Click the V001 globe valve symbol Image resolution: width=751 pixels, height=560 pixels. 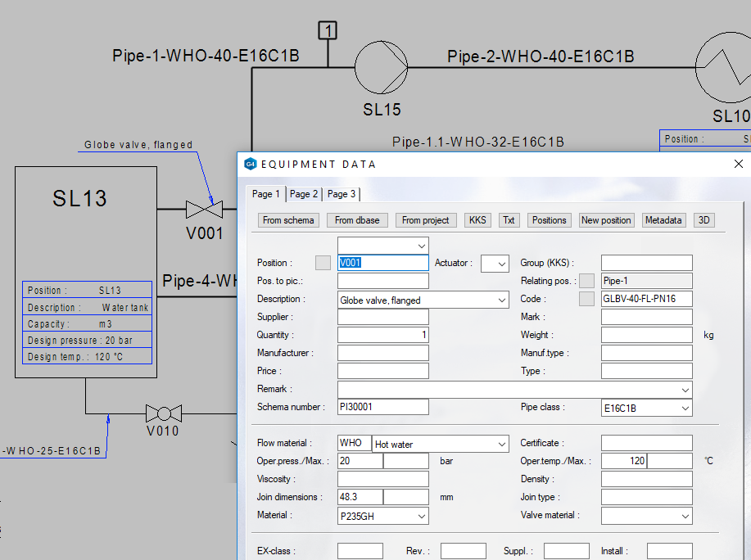203,210
